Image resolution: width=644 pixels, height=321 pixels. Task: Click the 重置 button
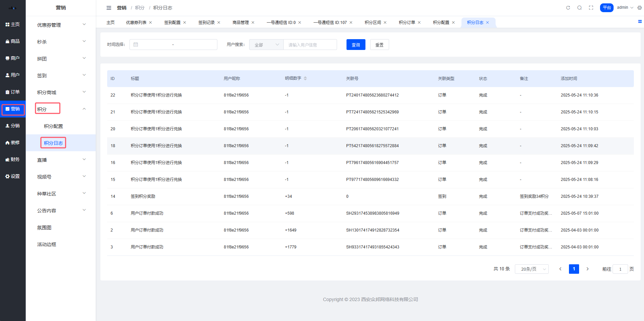tap(379, 45)
